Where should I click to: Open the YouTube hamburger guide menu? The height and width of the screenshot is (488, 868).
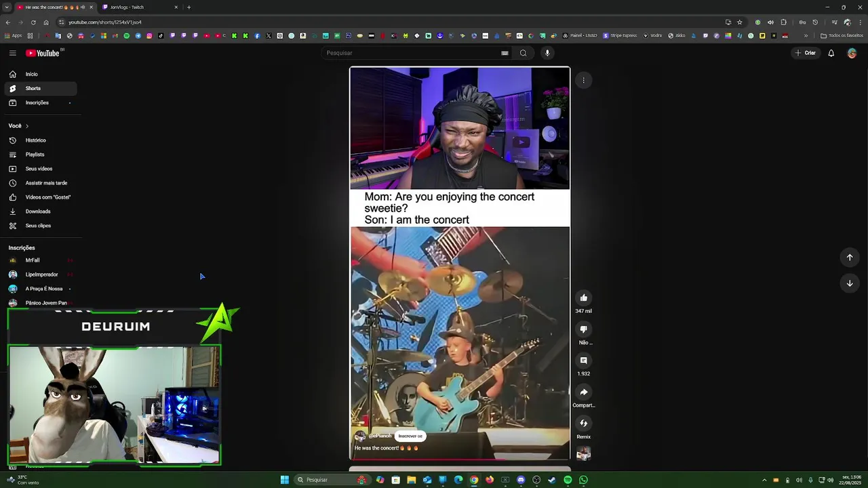pos(12,53)
